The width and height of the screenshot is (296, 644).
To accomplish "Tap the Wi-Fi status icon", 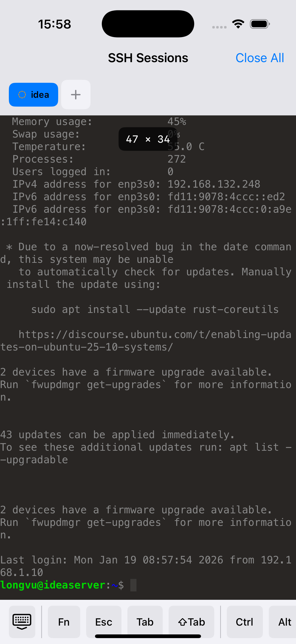I will click(238, 24).
